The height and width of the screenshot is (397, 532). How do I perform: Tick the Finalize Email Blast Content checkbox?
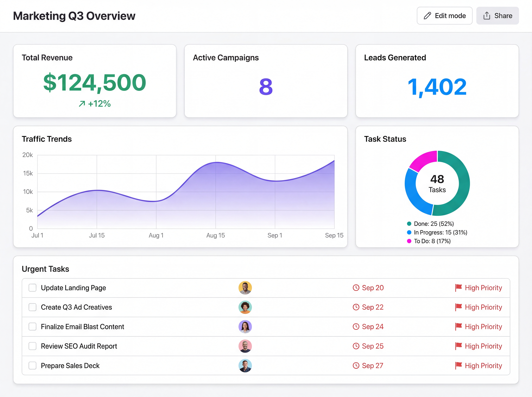click(32, 327)
